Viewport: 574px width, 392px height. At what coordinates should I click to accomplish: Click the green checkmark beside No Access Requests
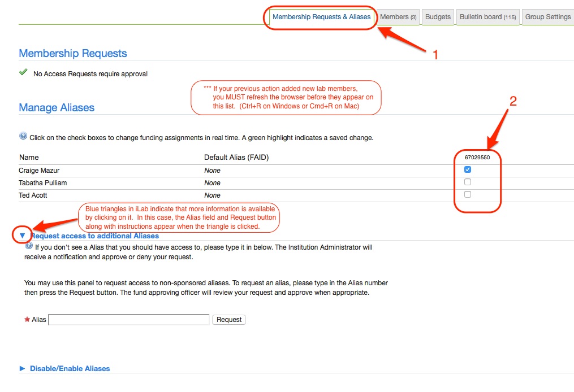[23, 73]
